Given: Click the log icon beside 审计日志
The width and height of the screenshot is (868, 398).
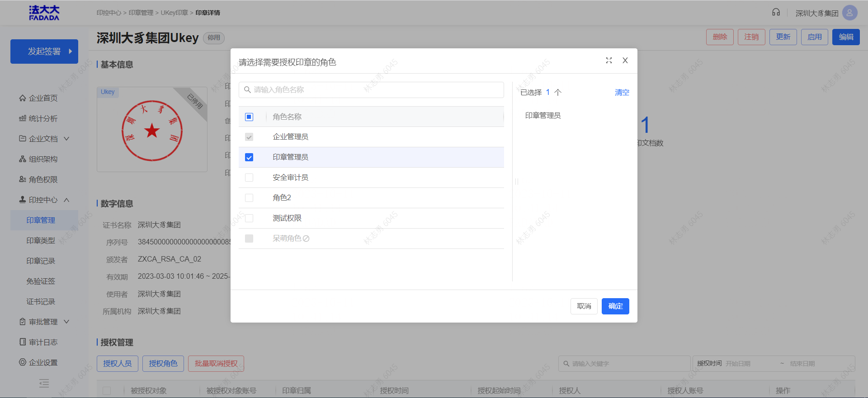Looking at the screenshot, I should [23, 342].
